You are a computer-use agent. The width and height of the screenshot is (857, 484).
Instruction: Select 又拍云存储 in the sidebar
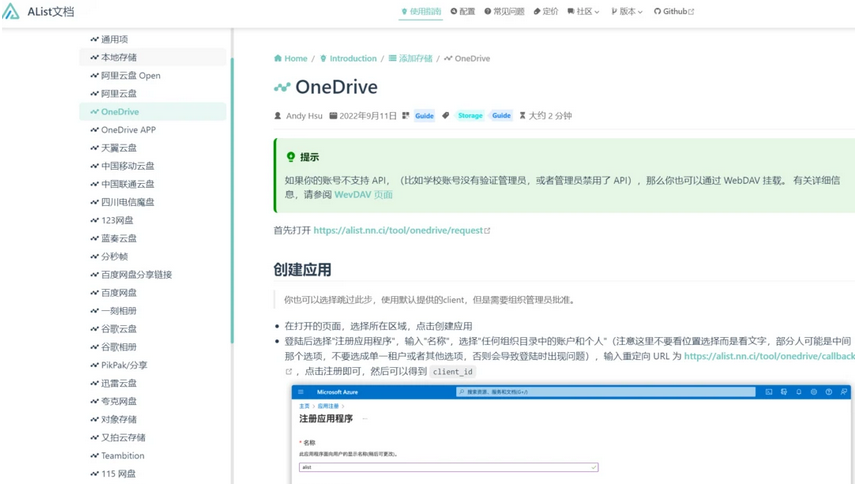[x=152, y=437]
